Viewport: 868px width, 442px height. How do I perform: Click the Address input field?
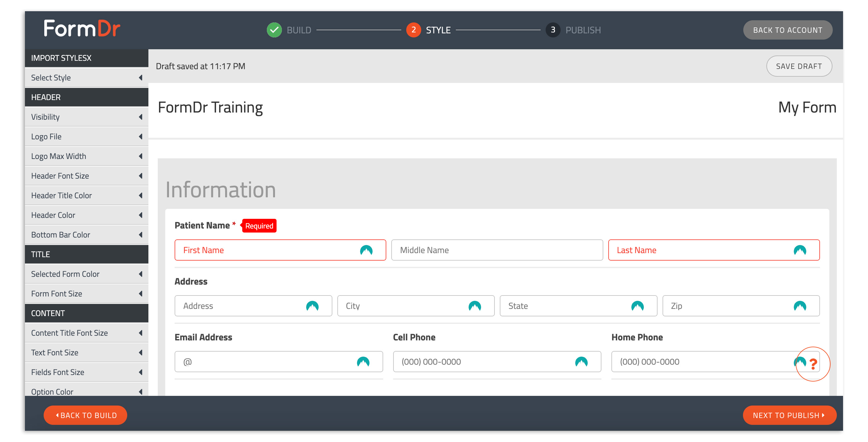coord(253,306)
